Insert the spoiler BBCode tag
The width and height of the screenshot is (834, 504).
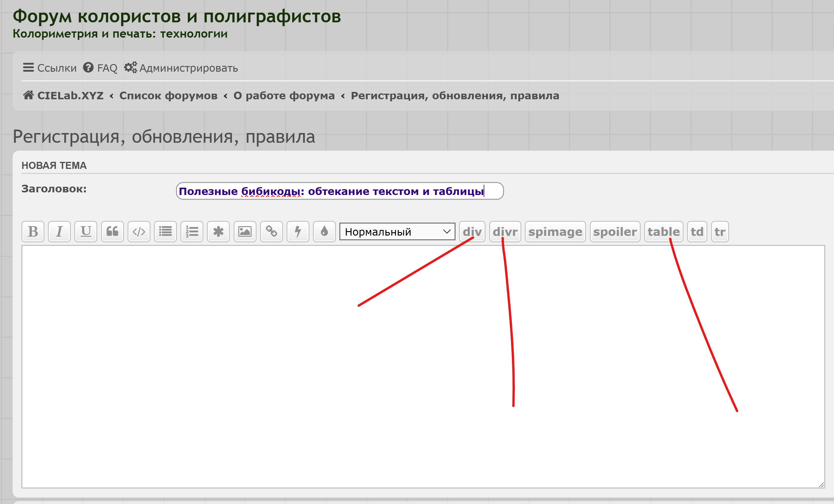[x=615, y=232]
